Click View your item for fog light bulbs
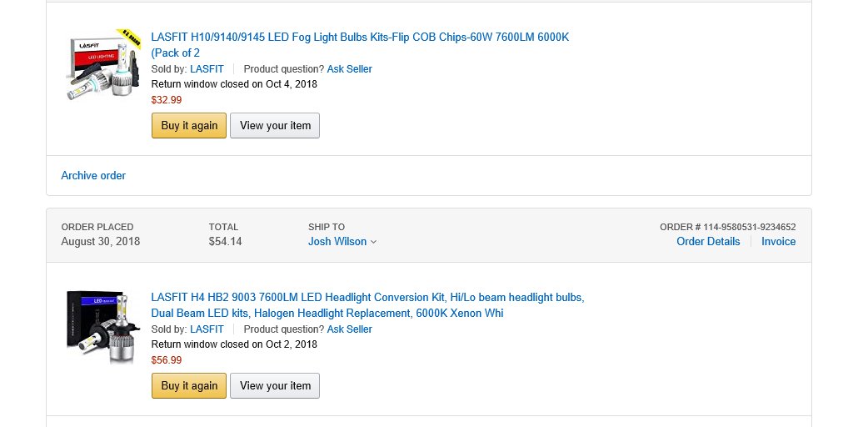Screen dimensions: 868x427 point(275,125)
